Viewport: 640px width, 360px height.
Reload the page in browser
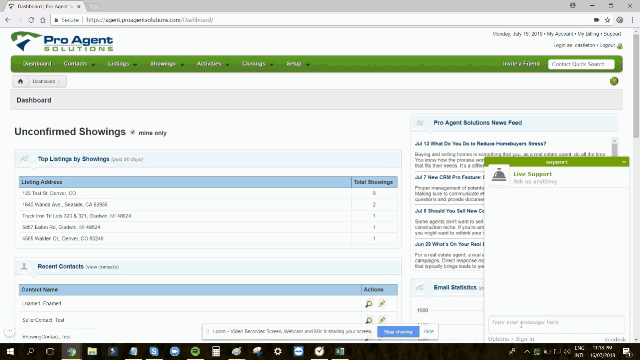pos(31,20)
